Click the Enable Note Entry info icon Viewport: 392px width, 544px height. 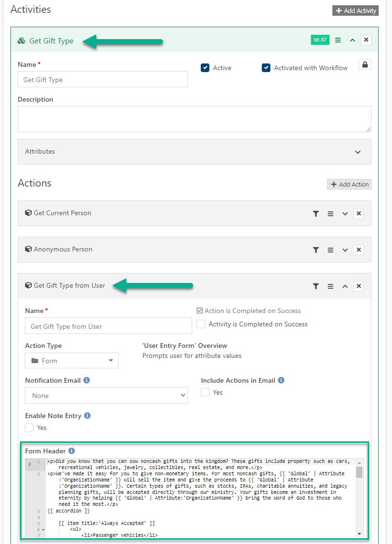87,415
